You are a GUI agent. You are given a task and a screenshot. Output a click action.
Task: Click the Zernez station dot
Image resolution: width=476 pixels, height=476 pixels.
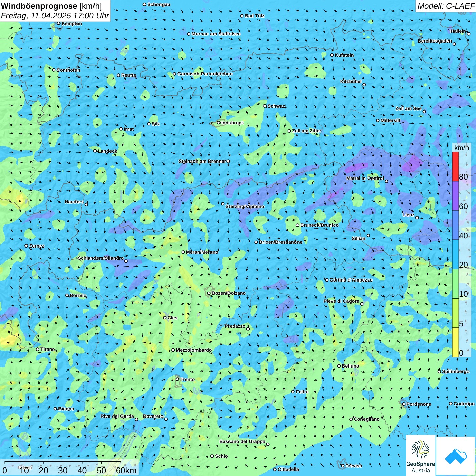(x=27, y=246)
